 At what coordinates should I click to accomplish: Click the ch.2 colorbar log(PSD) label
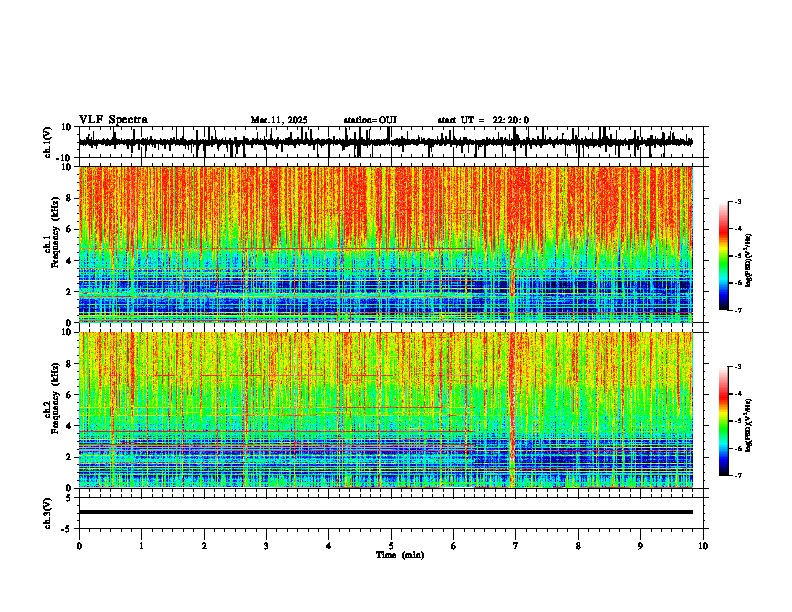(749, 425)
